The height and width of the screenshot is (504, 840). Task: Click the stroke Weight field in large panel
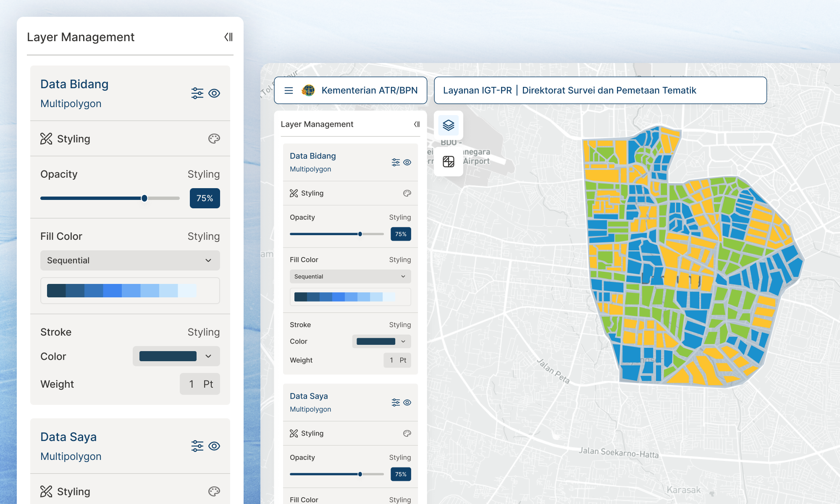[x=199, y=384]
